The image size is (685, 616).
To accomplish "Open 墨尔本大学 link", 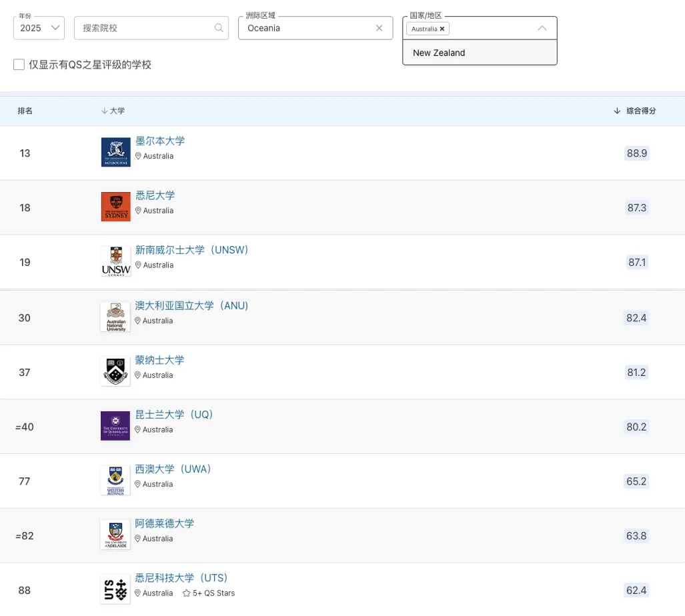I will pyautogui.click(x=160, y=141).
